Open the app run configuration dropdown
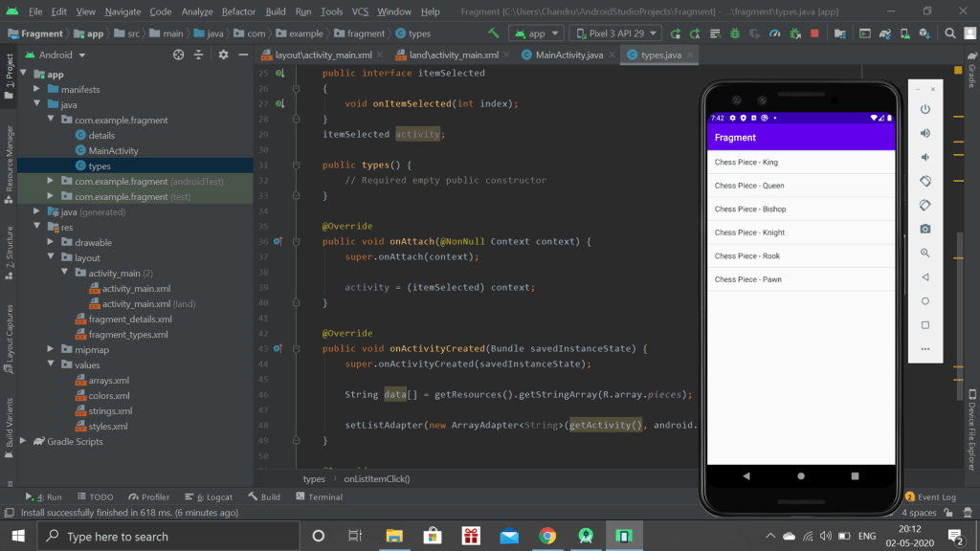 tap(535, 33)
